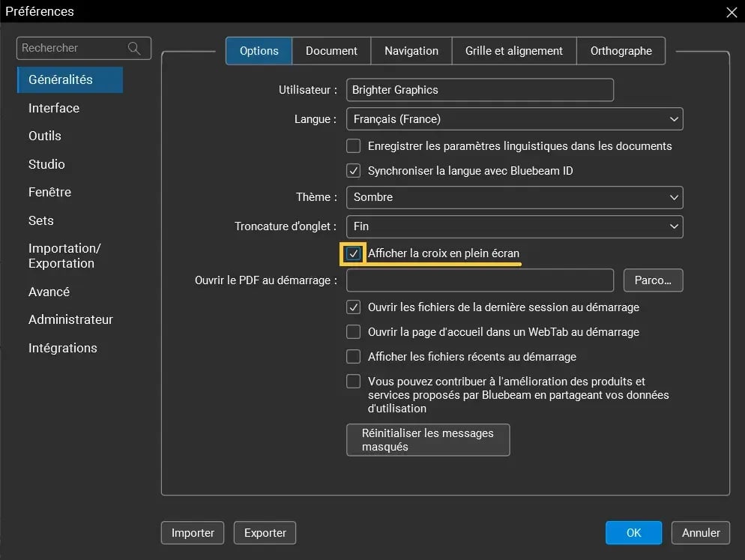Image resolution: width=745 pixels, height=560 pixels.
Task: Open the Langue dropdown
Action: [x=514, y=118]
